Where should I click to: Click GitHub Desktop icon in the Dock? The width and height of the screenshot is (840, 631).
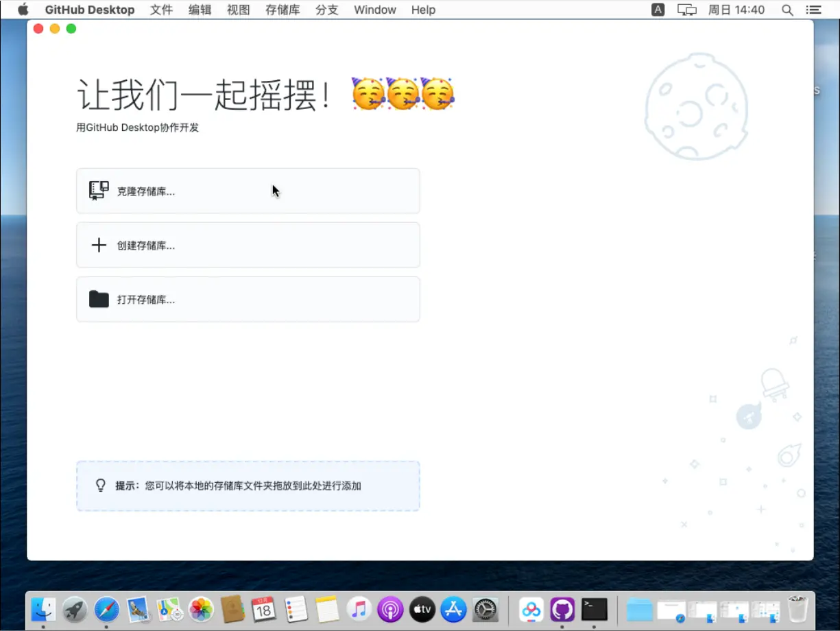click(x=563, y=608)
